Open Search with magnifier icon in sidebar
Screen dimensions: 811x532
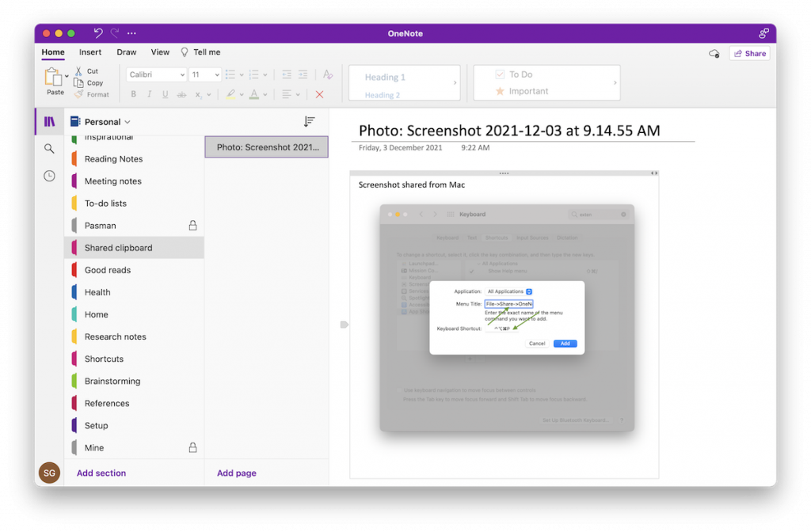49,149
